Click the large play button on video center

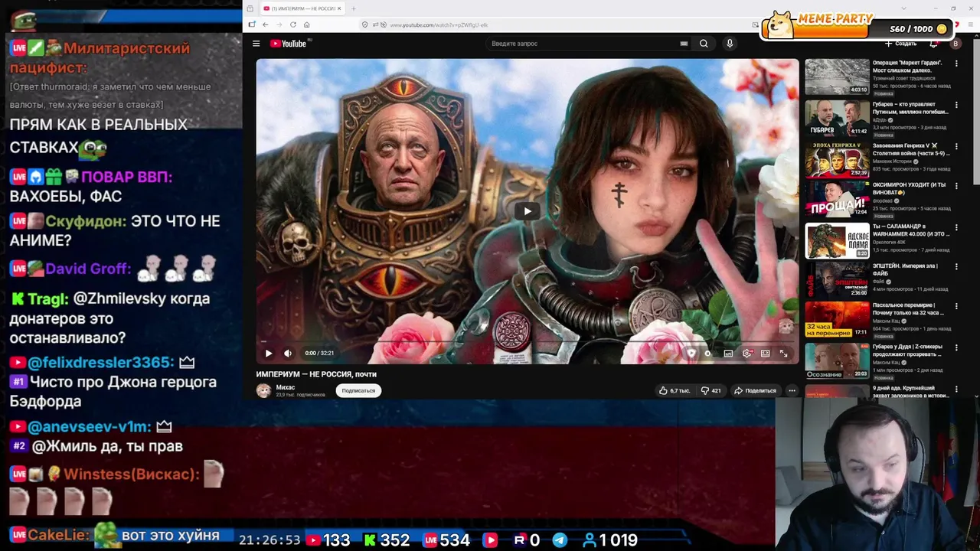(x=528, y=211)
